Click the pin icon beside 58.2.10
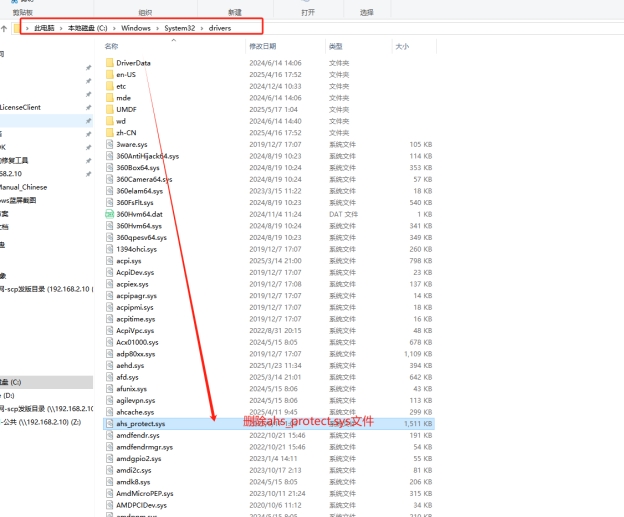Screen dimensions: 624x517 coord(88,174)
